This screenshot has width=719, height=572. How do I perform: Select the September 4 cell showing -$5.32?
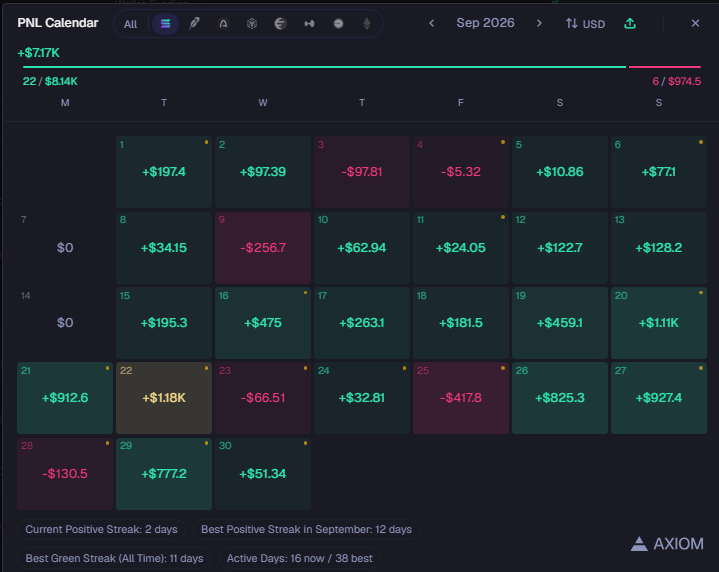tap(461, 172)
